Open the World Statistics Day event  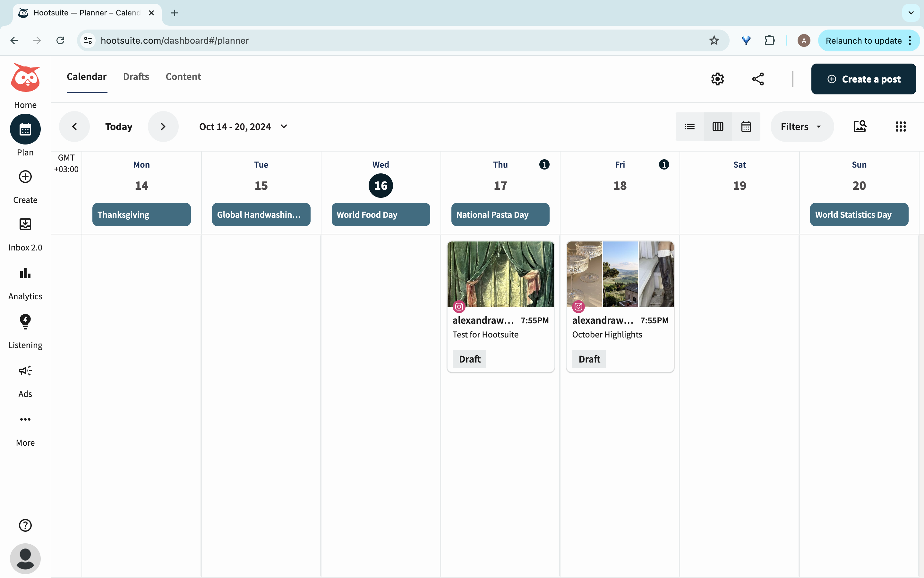pyautogui.click(x=859, y=215)
